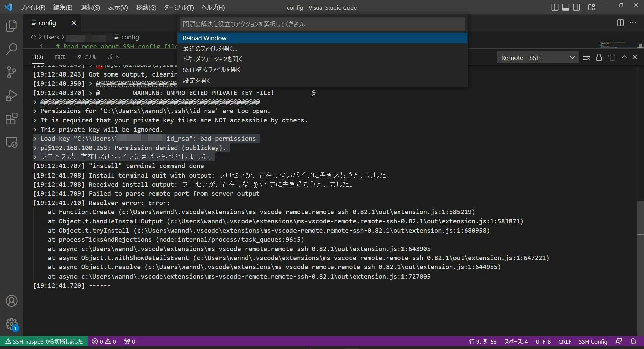Open the Explorer view in activity bar

click(x=12, y=26)
